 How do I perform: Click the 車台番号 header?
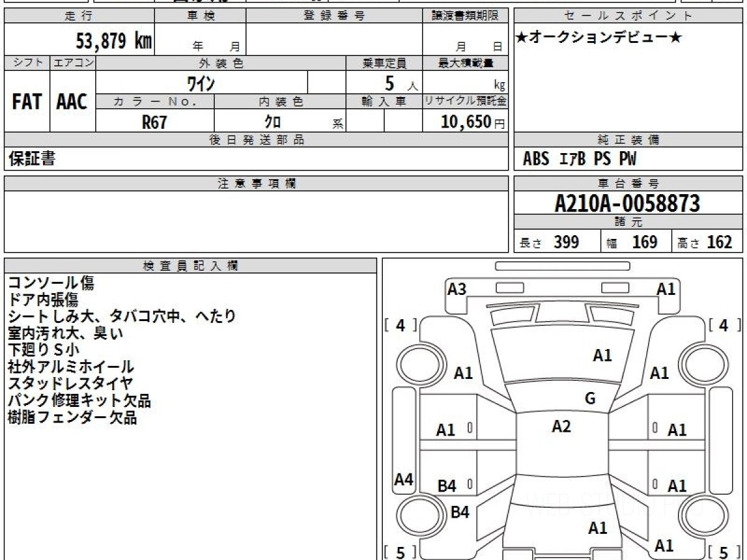click(628, 184)
